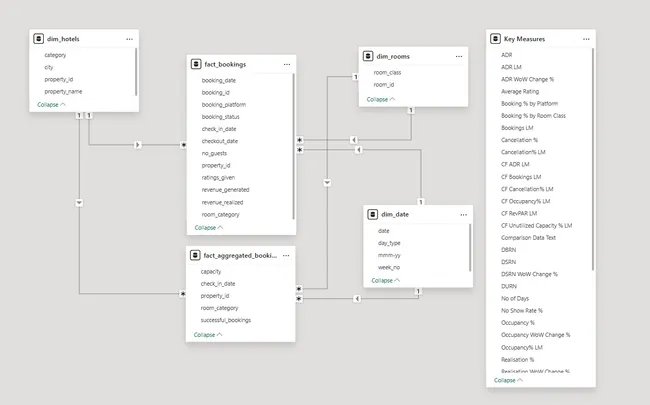Select ADR WoW Change % measure
650x405 pixels.
pos(527,79)
